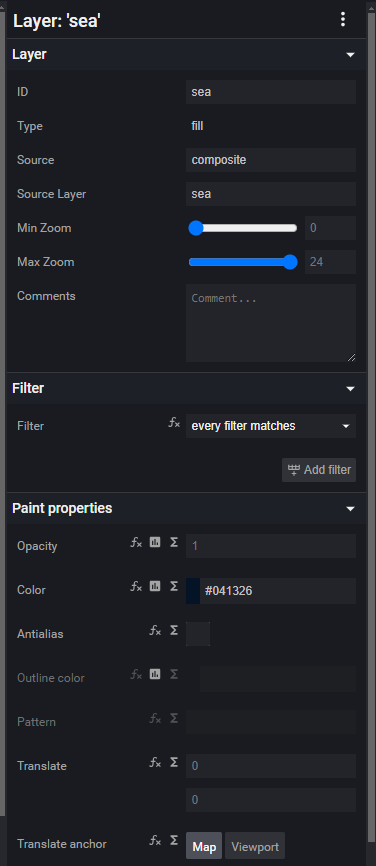
Task: Click the Add filter button
Action: 319,470
